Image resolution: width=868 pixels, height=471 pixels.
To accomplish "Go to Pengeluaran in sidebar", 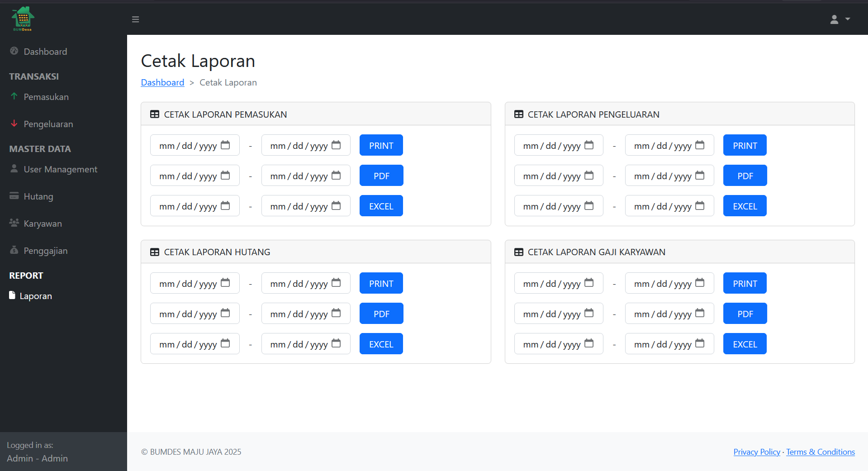I will 41,124.
